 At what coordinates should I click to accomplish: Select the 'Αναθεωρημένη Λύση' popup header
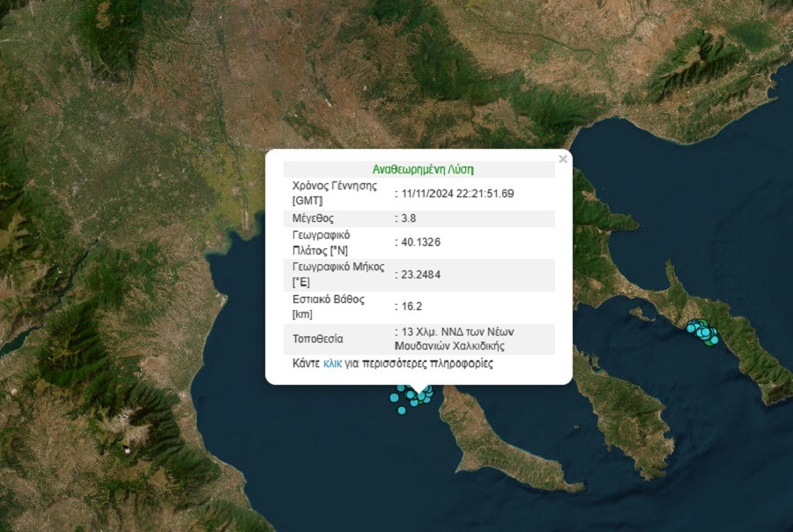pos(423,169)
